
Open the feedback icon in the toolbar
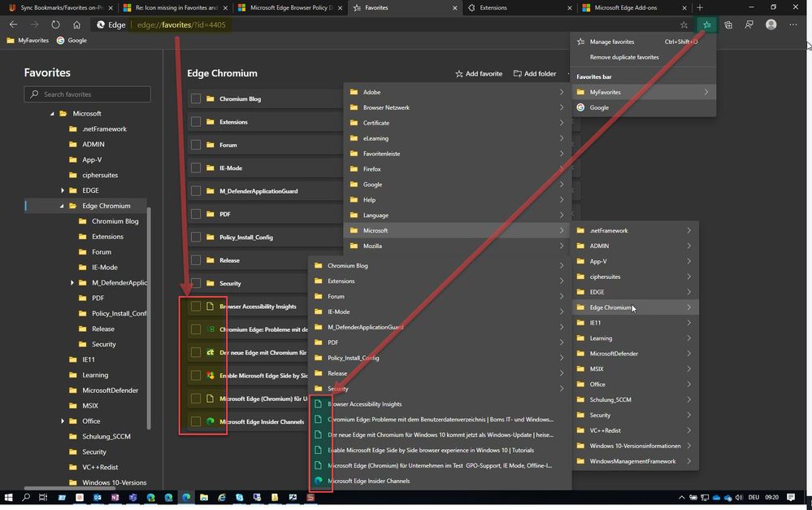pos(749,25)
